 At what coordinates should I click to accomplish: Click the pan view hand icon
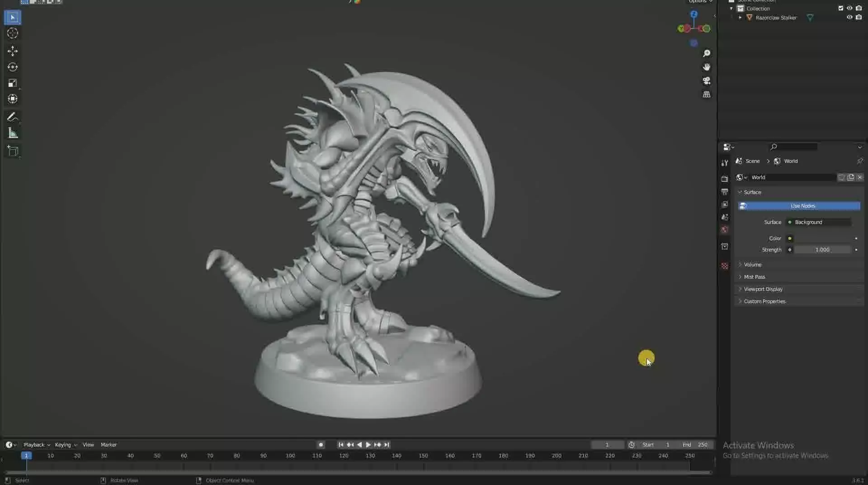point(707,67)
